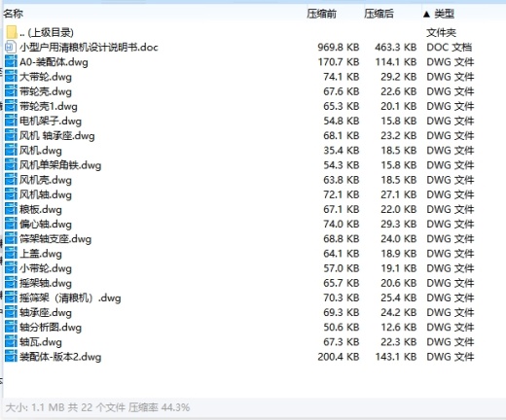Select the file name 风机单架角铁.dwg
506x420 pixels.
pyautogui.click(x=60, y=165)
